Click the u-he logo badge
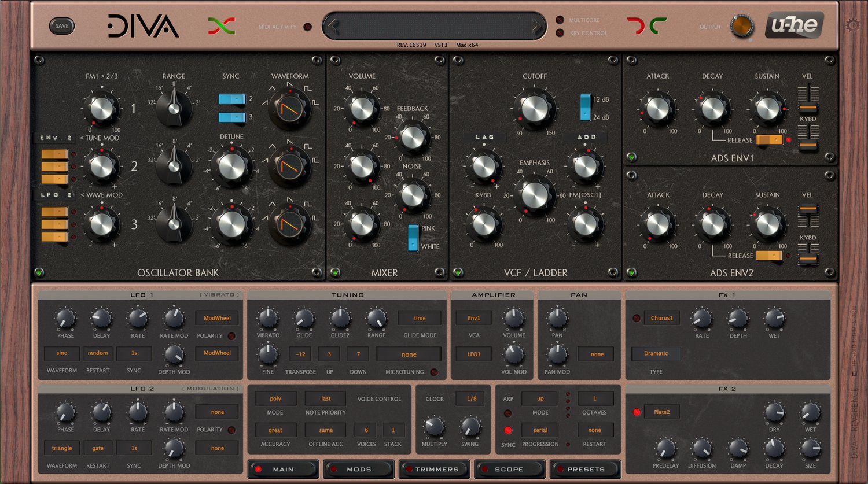Image resolution: width=868 pixels, height=484 pixels. point(795,25)
